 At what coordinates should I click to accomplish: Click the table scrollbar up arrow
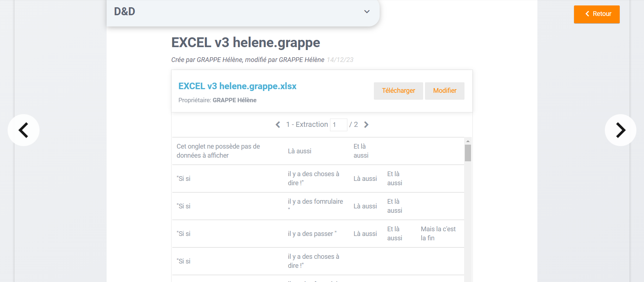[468, 141]
